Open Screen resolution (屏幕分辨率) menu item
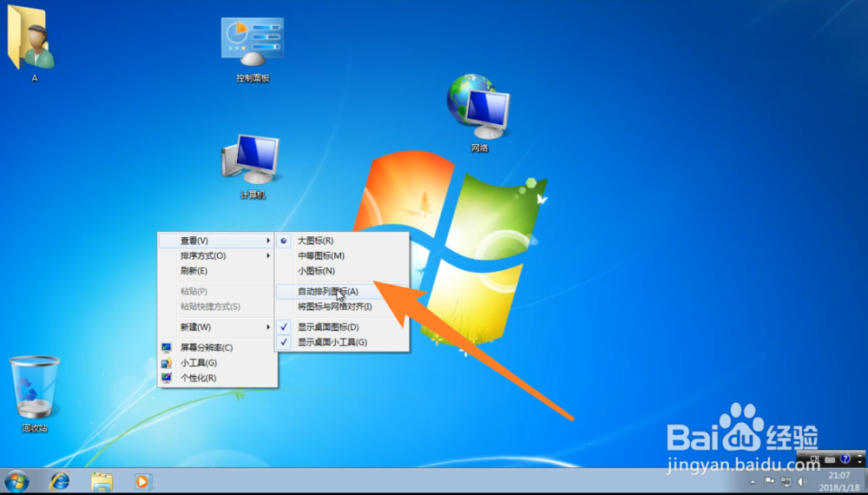Viewport: 868px width, 495px height. pos(217,347)
